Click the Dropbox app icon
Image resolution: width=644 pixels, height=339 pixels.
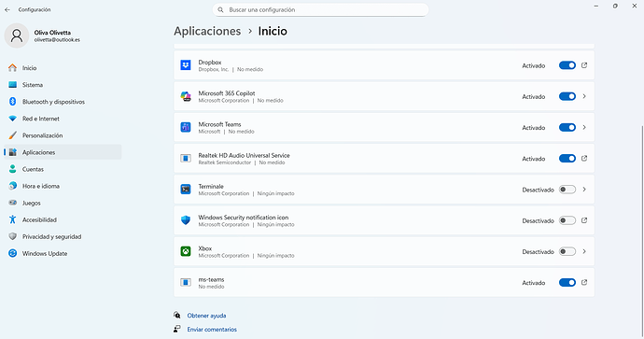coord(186,65)
